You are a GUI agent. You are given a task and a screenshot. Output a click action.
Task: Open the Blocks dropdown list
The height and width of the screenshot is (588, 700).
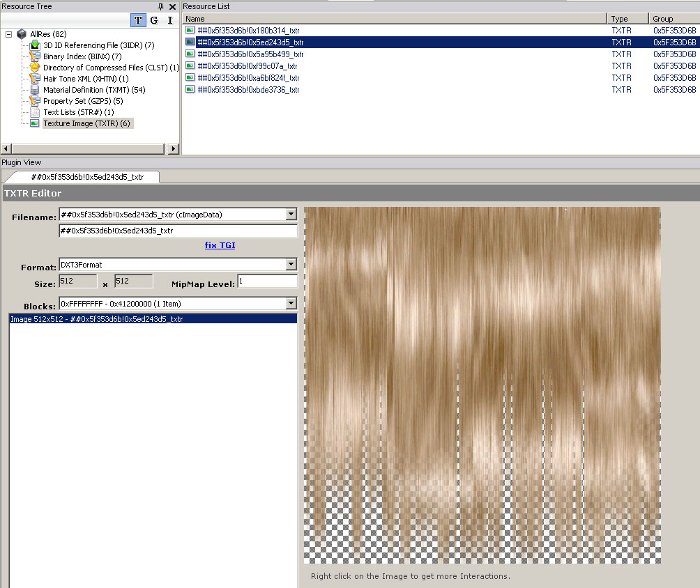click(x=291, y=304)
